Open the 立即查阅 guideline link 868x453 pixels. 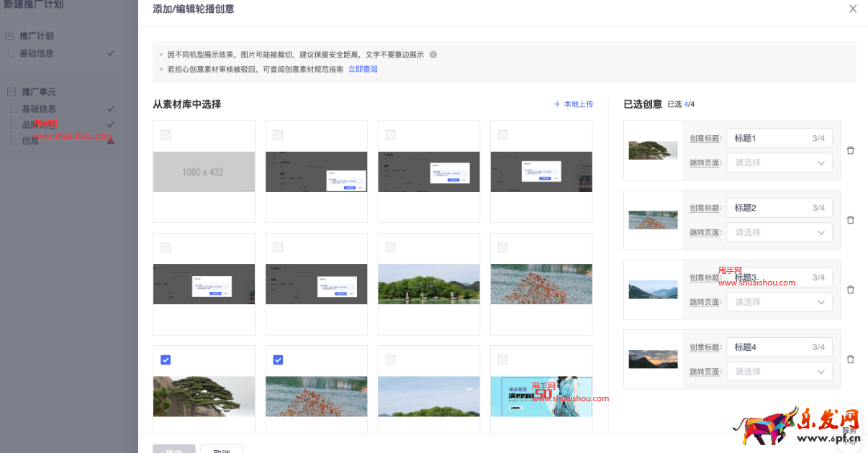point(363,68)
